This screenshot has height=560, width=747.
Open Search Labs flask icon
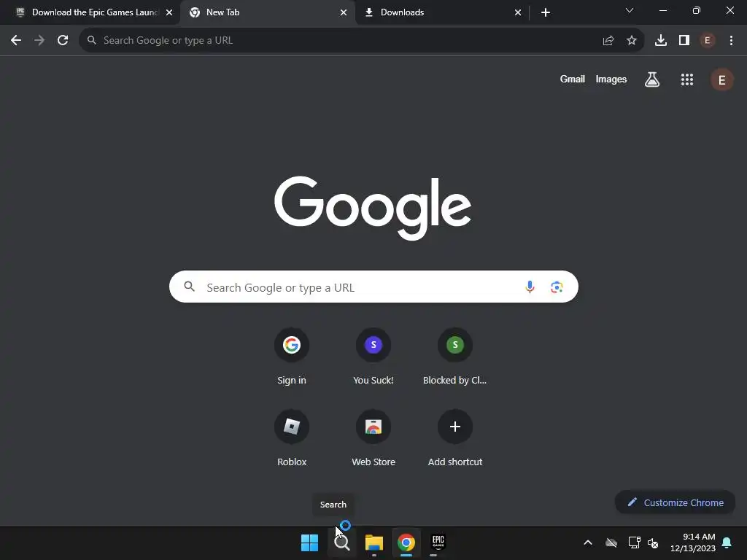652,79
